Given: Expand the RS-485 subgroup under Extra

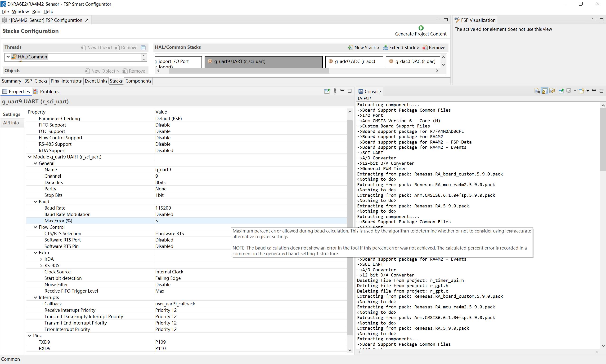Looking at the screenshot, I should (x=41, y=265).
